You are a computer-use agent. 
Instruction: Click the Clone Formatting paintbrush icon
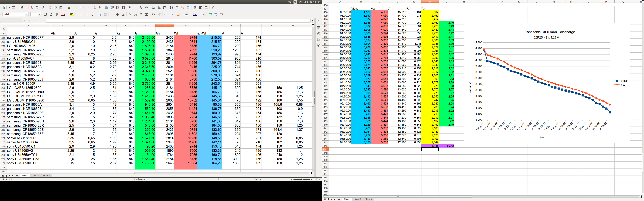[x=69, y=8]
